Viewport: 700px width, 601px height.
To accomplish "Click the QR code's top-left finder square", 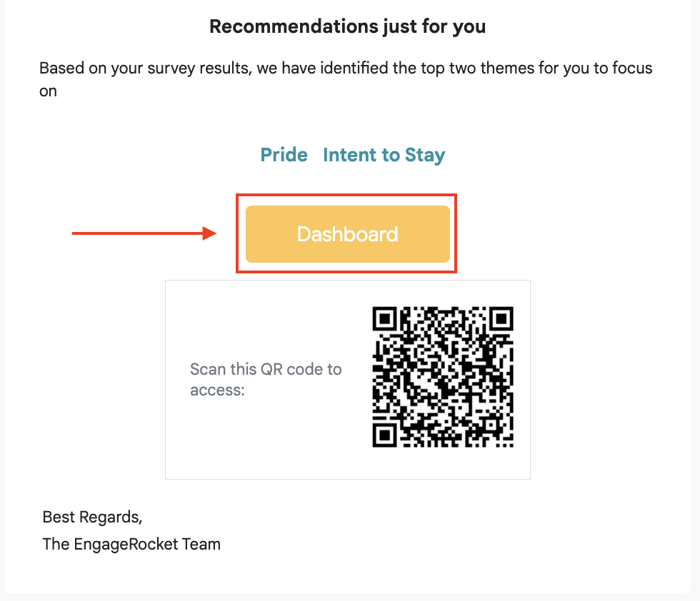I will (x=384, y=318).
